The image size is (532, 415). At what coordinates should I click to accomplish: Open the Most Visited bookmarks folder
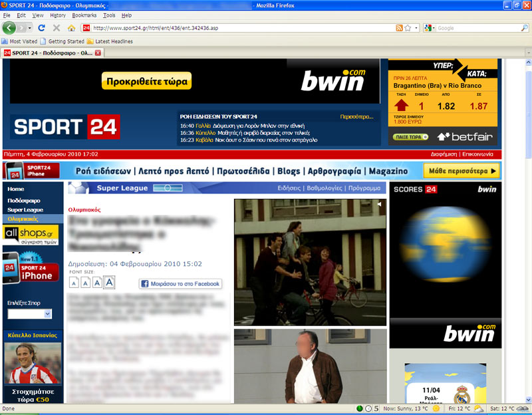click(x=19, y=41)
